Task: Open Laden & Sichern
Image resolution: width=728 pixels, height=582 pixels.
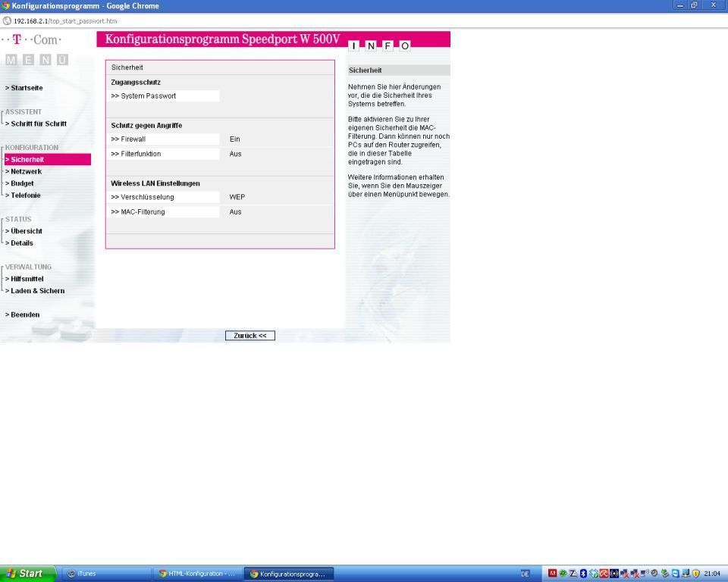Action: [x=35, y=291]
